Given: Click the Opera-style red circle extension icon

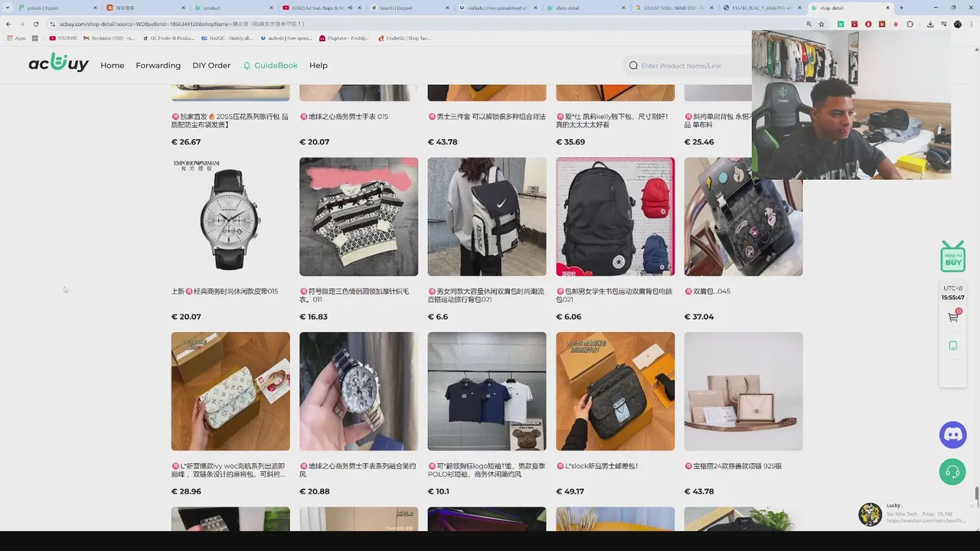Looking at the screenshot, I should (x=867, y=24).
